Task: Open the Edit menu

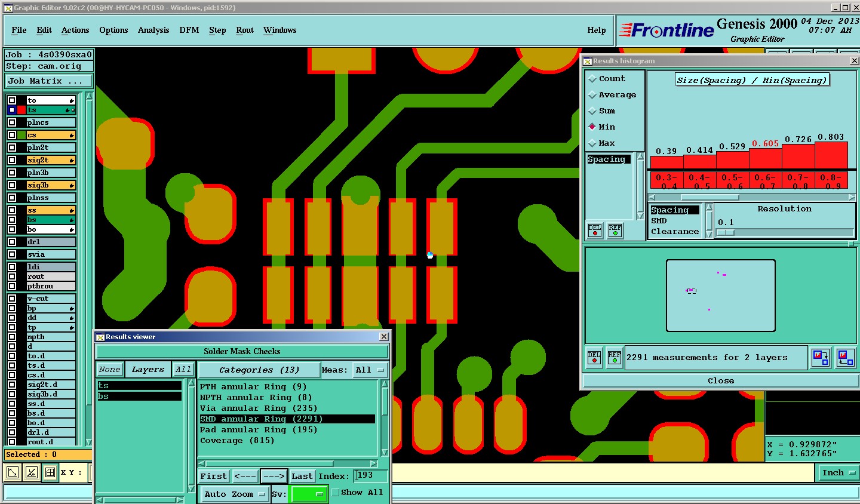Action: [x=44, y=30]
